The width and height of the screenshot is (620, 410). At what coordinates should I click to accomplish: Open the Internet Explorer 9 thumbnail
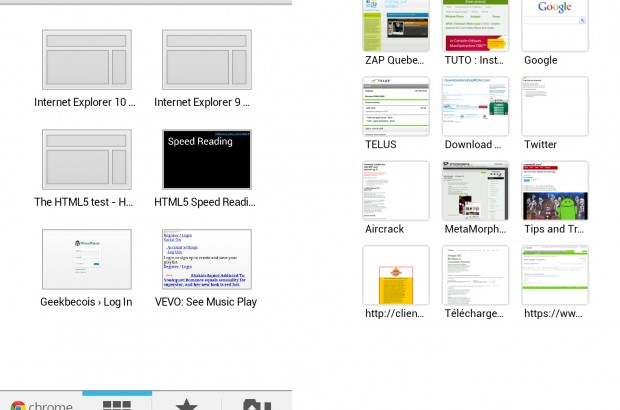(x=207, y=60)
